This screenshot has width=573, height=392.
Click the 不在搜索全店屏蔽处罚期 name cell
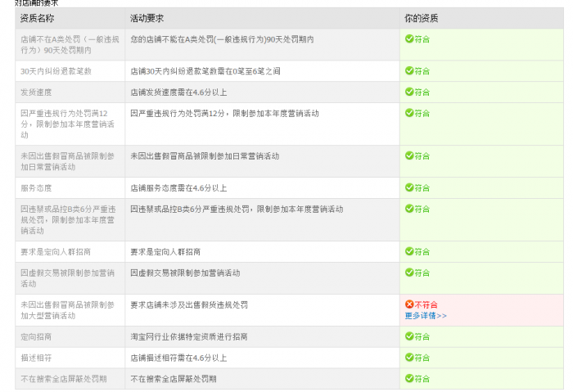pos(70,379)
